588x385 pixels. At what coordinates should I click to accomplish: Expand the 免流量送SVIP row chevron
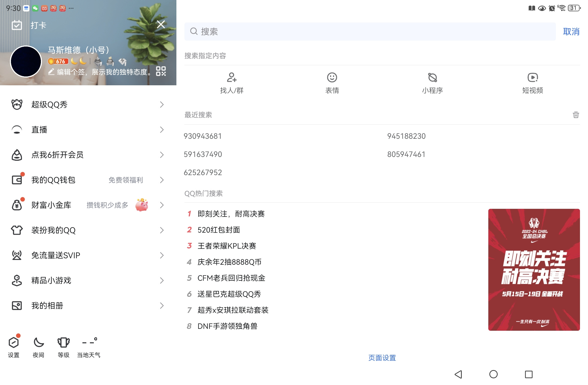(162, 255)
